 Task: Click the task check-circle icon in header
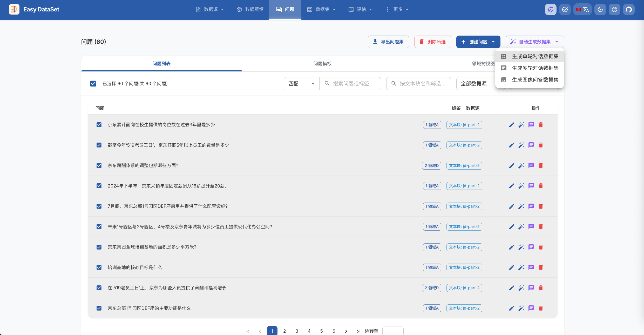coord(565,10)
